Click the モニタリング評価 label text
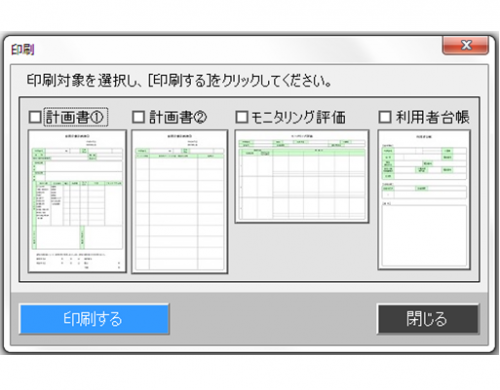 pos(298,117)
